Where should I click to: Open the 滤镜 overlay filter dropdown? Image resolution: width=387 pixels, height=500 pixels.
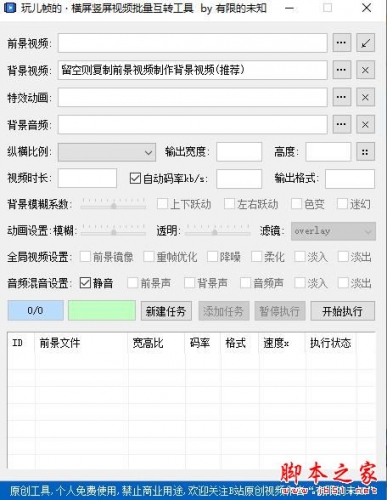click(333, 231)
